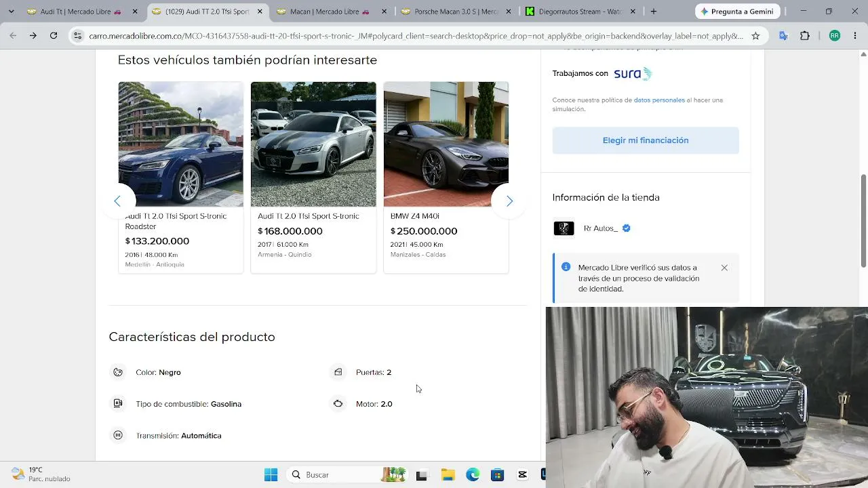Open the tab search dropdown arrow
This screenshot has width=868, height=488.
[11, 12]
